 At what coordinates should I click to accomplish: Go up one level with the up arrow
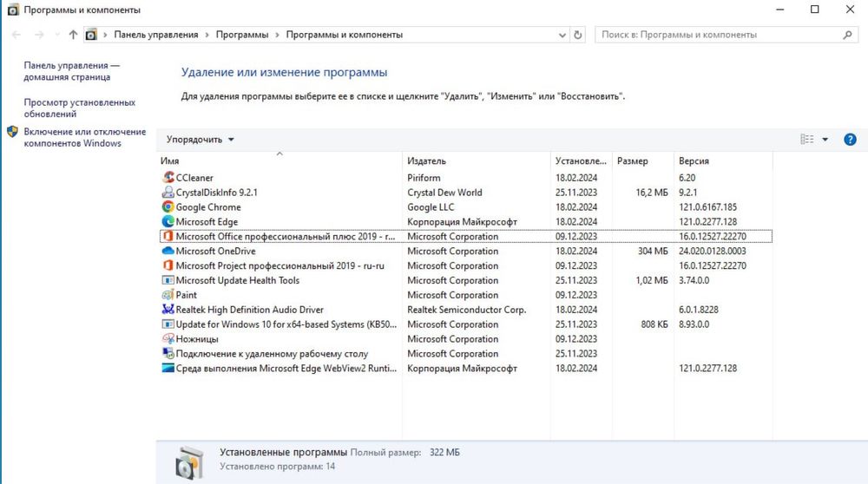(x=73, y=35)
